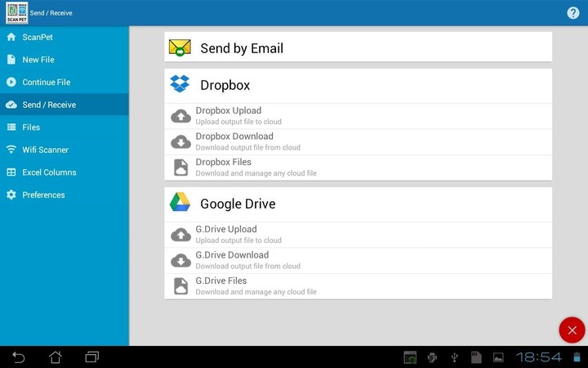Open Continue File menu item
Image resolution: width=588 pixels, height=368 pixels.
(46, 83)
